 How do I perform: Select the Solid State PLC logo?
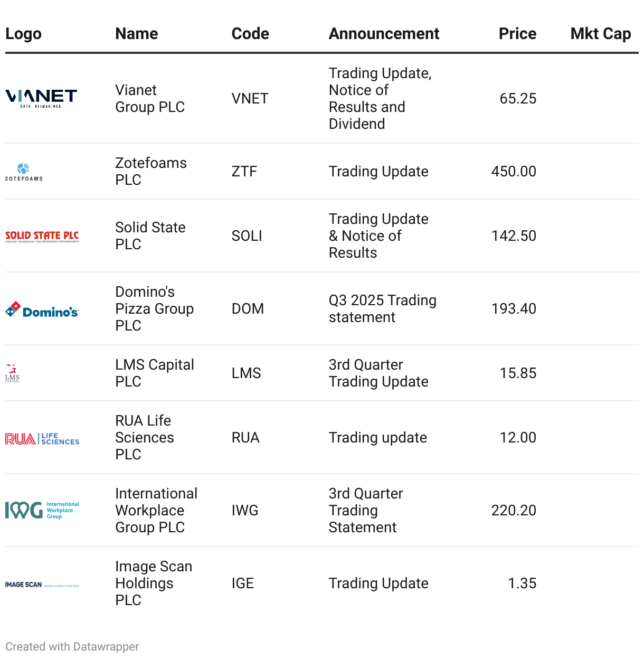42,236
